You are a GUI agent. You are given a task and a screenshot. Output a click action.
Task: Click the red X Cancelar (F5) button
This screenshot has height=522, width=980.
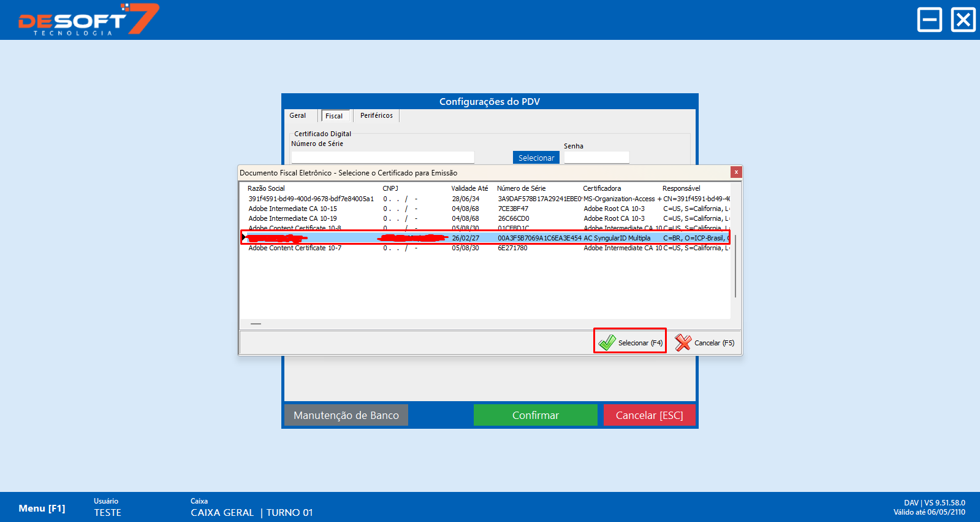coord(704,342)
